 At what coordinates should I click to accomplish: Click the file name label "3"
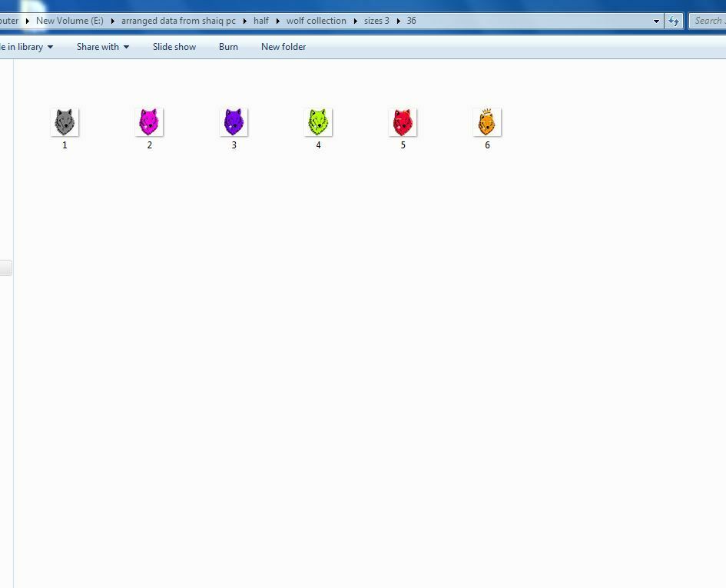pyautogui.click(x=234, y=145)
